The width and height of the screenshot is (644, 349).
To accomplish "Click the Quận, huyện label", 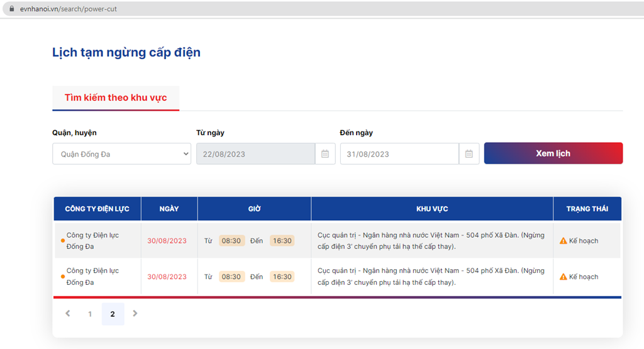I will coord(74,133).
